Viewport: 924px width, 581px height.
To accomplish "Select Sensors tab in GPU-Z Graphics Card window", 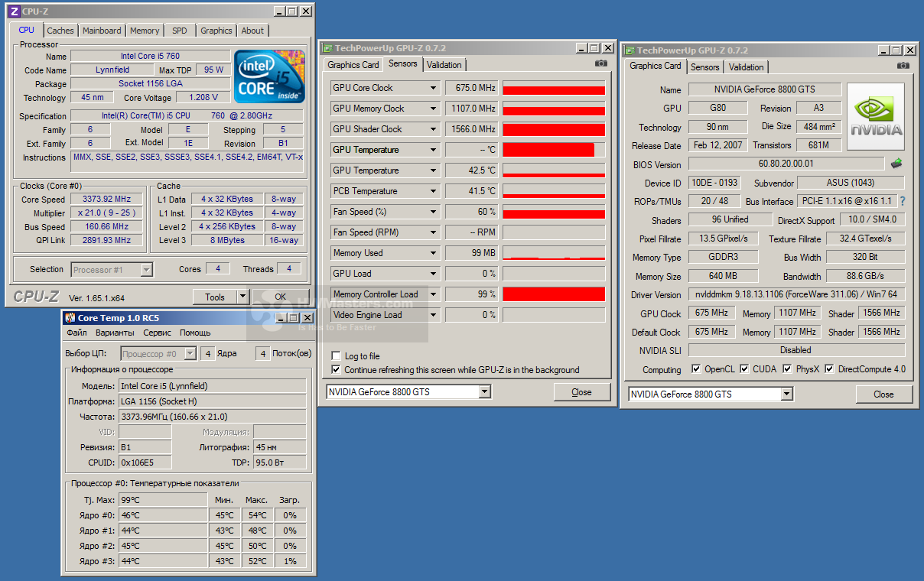I will (704, 67).
